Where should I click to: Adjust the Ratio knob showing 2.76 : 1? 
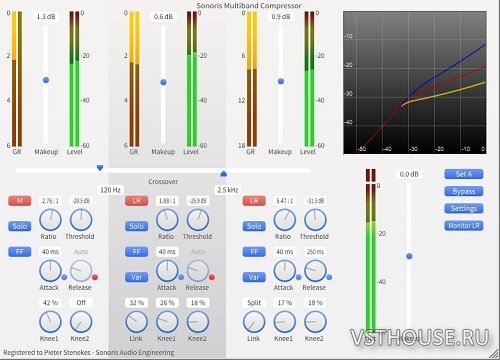pyautogui.click(x=50, y=220)
